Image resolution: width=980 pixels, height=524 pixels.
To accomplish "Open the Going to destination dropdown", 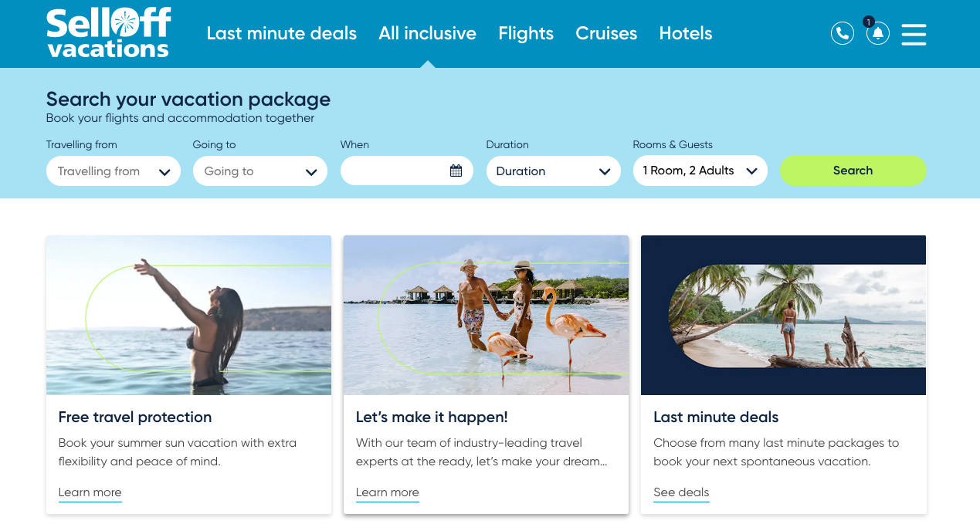I will pyautogui.click(x=259, y=171).
